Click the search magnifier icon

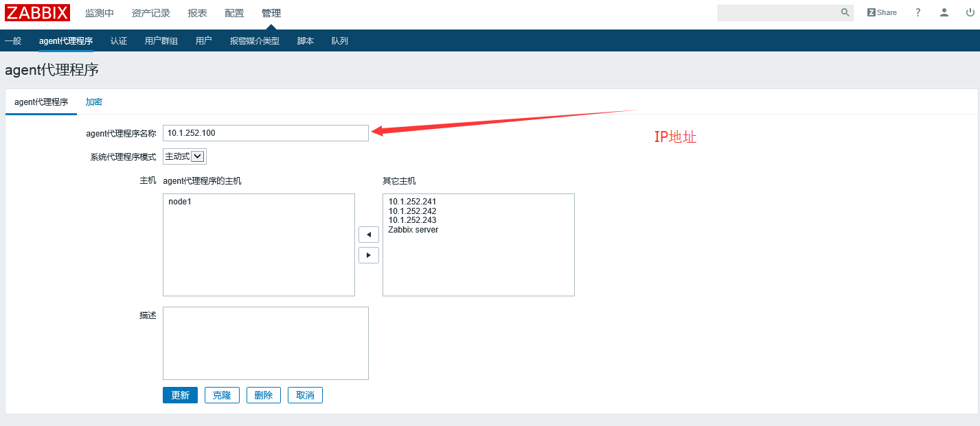tap(845, 12)
